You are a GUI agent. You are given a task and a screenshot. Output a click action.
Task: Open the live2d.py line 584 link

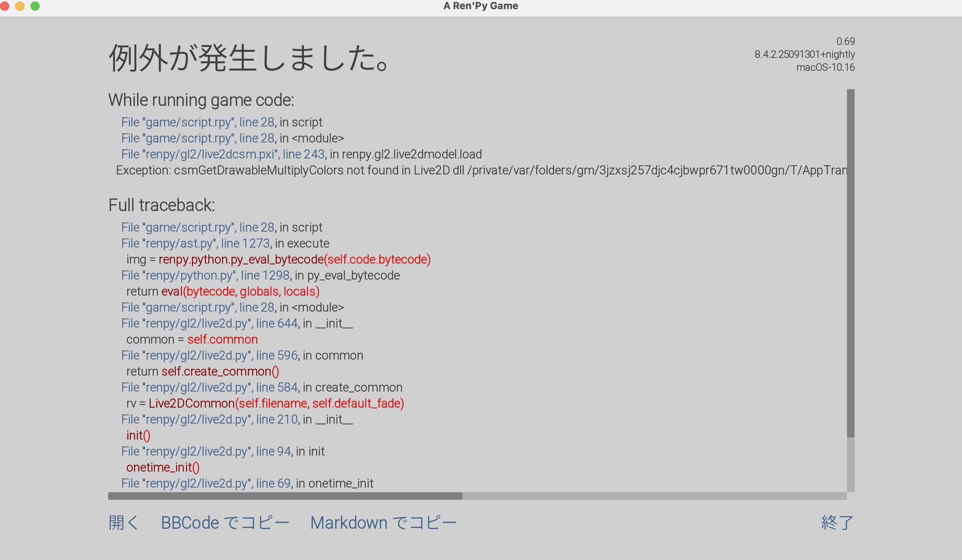tap(209, 388)
